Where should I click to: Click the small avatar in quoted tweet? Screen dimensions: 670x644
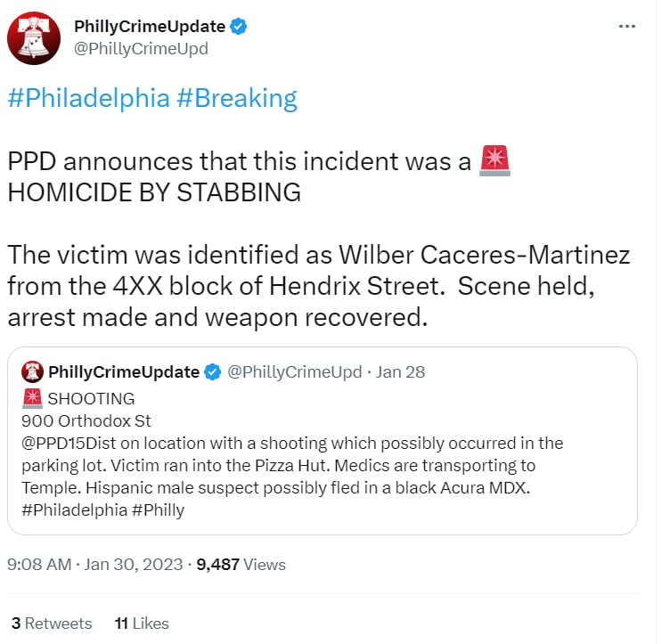[x=32, y=371]
